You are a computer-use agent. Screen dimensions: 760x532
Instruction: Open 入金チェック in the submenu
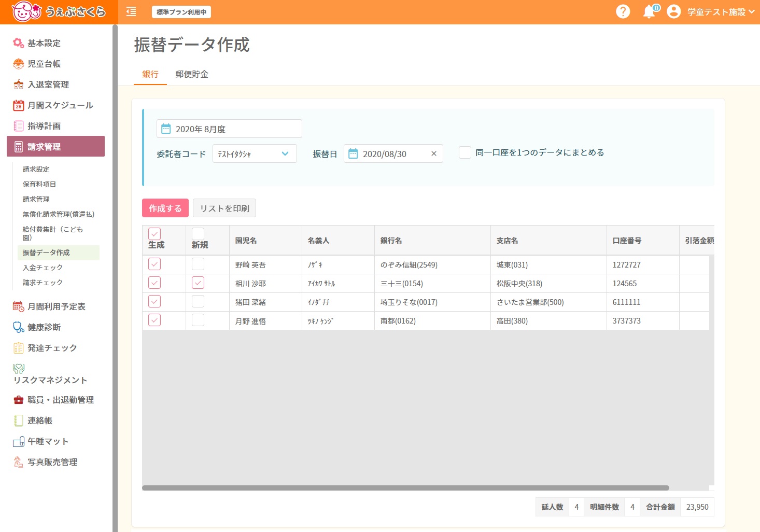pyautogui.click(x=43, y=268)
